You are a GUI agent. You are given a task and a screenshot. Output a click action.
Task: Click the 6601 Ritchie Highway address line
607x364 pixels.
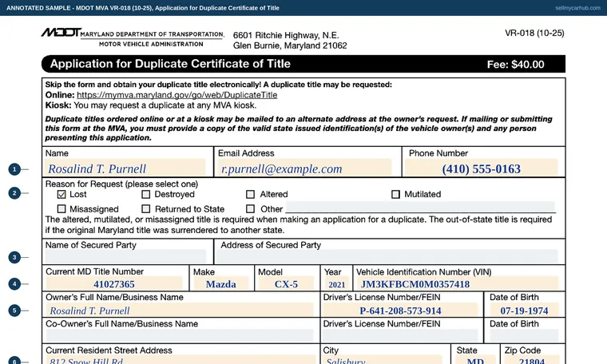286,35
